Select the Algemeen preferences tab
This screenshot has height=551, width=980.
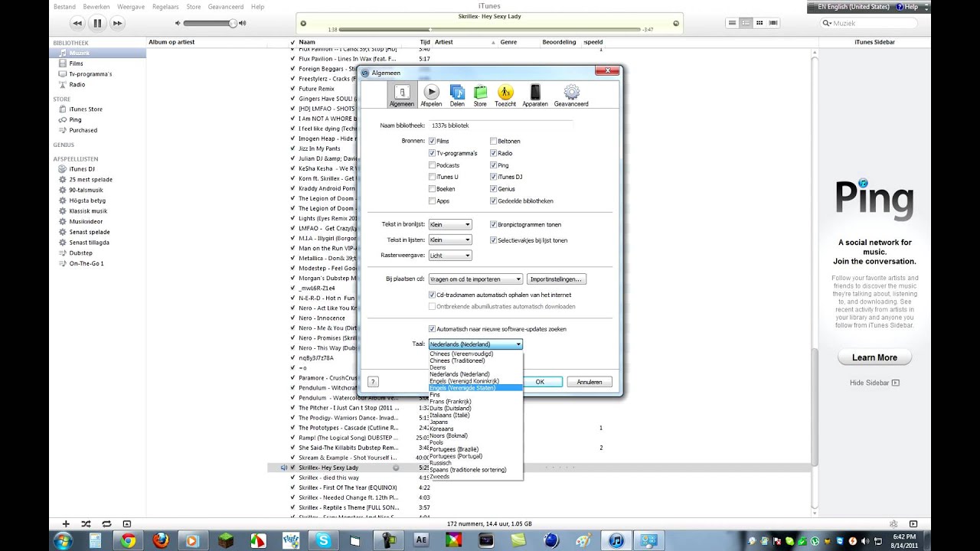(401, 96)
